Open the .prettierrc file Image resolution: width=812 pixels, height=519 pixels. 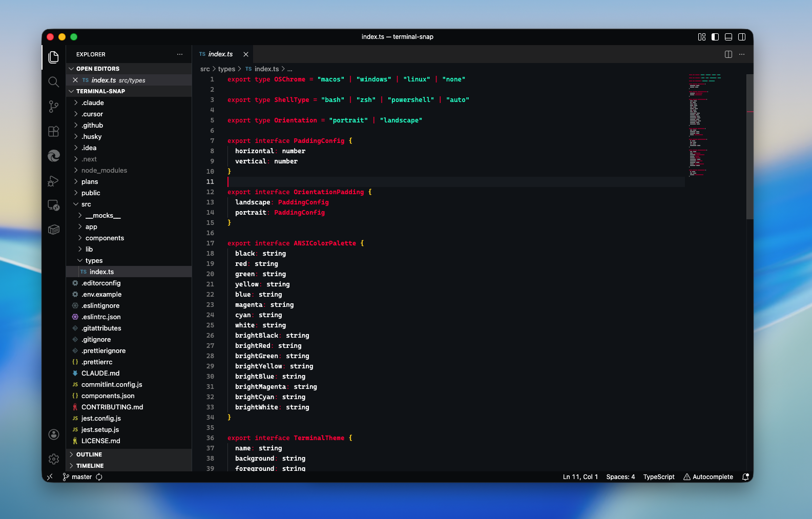[129, 362]
